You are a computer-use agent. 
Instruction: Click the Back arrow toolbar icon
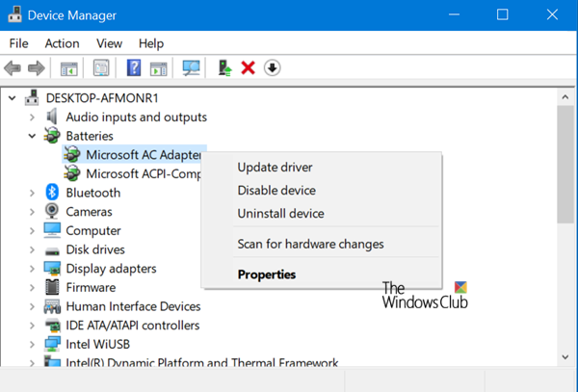(x=13, y=67)
